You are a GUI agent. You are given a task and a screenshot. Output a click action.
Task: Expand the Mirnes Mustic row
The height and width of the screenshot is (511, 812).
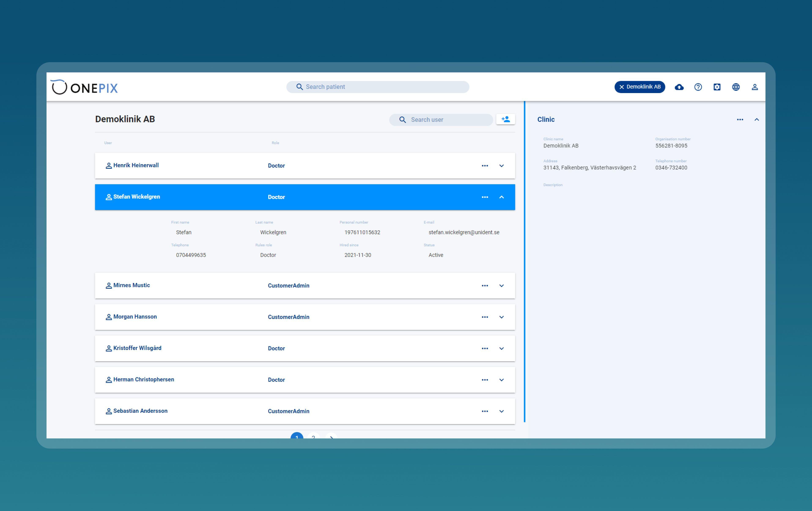501,286
